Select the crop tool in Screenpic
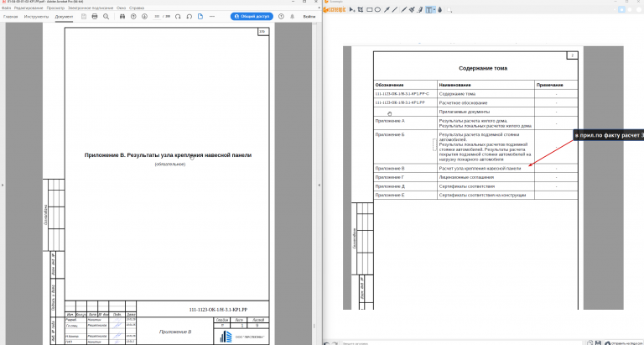The image size is (644, 345). click(x=361, y=10)
